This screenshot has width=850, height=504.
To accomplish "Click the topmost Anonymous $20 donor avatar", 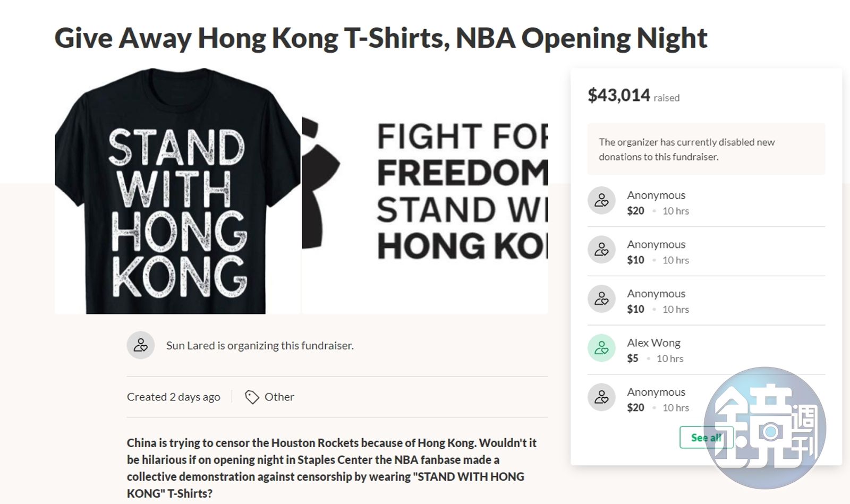I will (601, 201).
